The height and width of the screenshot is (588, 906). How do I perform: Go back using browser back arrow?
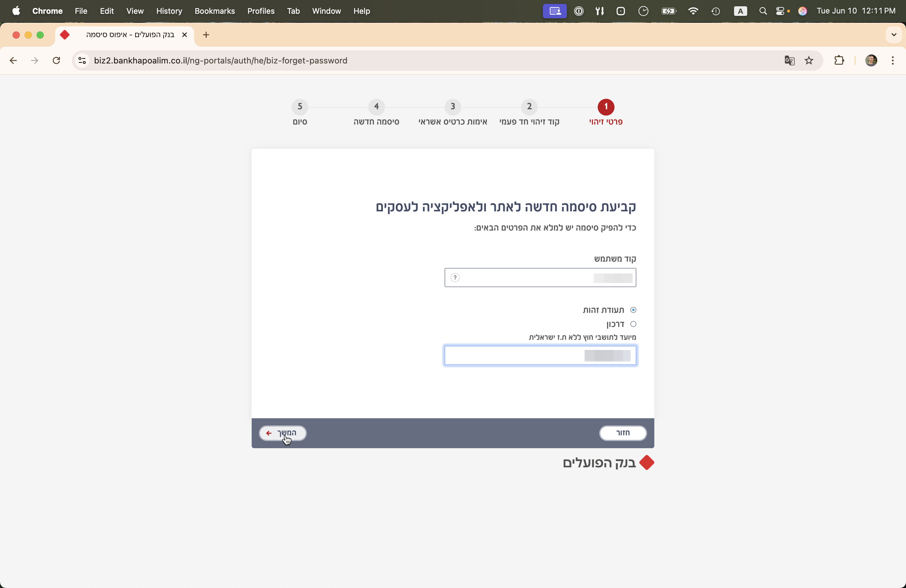click(13, 60)
